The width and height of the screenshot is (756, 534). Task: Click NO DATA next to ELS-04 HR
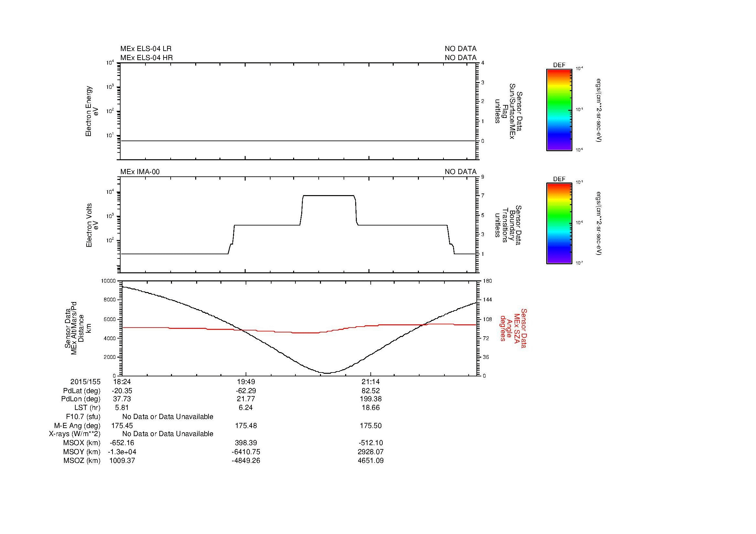(x=460, y=58)
